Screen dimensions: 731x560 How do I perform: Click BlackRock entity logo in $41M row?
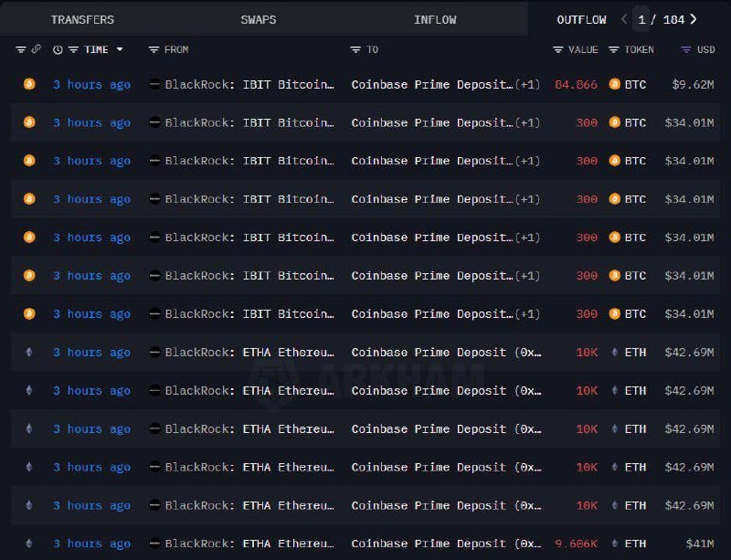click(x=154, y=544)
